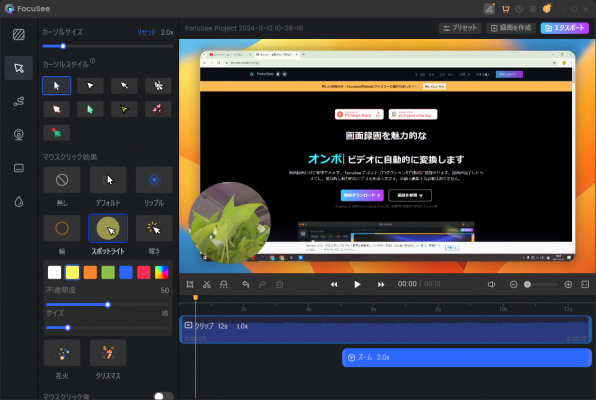
Task: Pick the red color swatch
Action: coord(144,272)
